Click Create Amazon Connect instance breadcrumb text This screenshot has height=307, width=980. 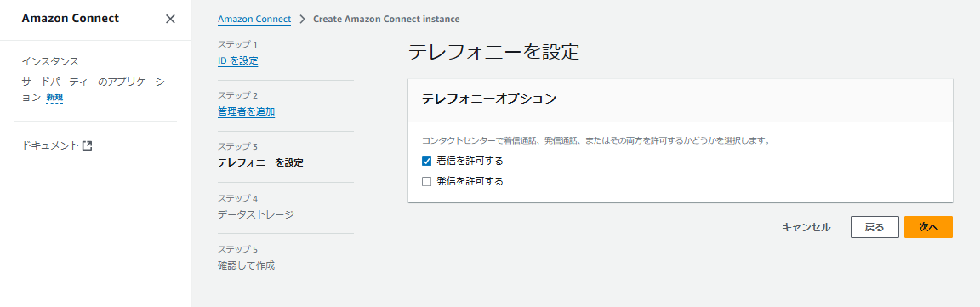(x=386, y=19)
